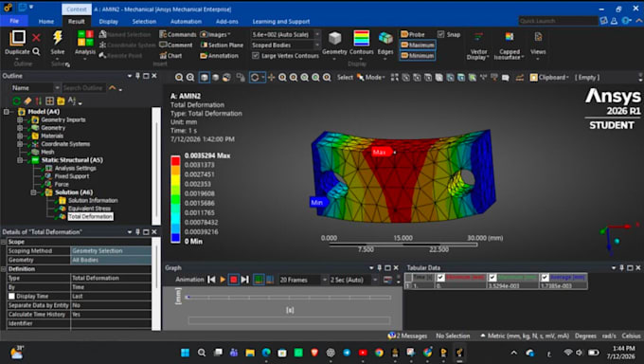The image size is (644, 364).
Task: Toggle the Minimum label button
Action: tap(418, 56)
